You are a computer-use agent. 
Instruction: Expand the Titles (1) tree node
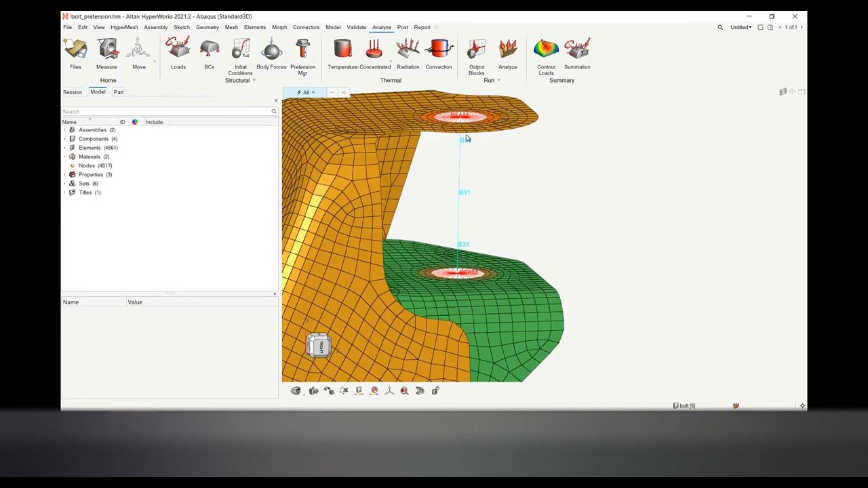[65, 192]
